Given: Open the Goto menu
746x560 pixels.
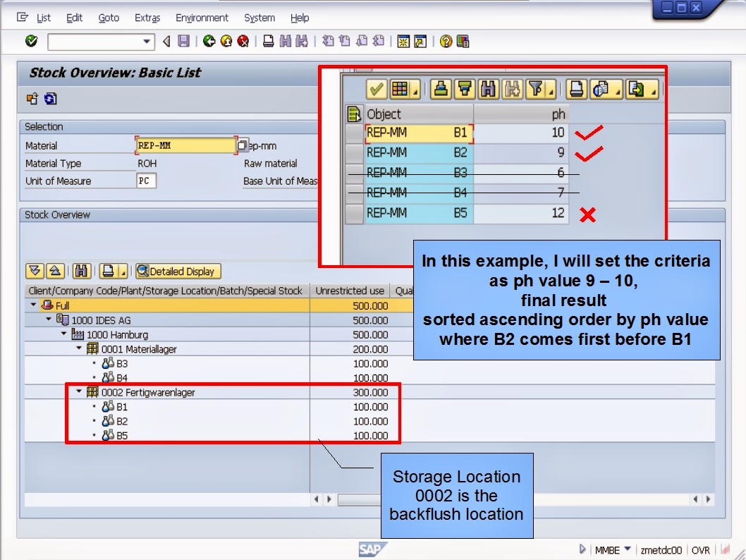Looking at the screenshot, I should pos(109,18).
